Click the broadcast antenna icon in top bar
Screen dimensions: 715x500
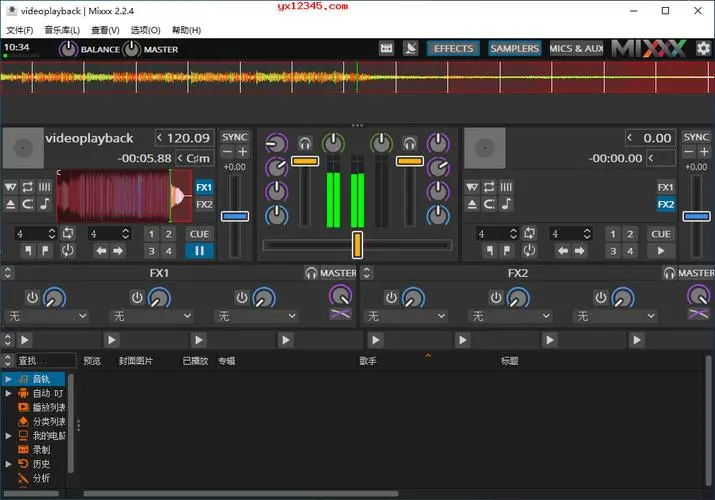[411, 48]
